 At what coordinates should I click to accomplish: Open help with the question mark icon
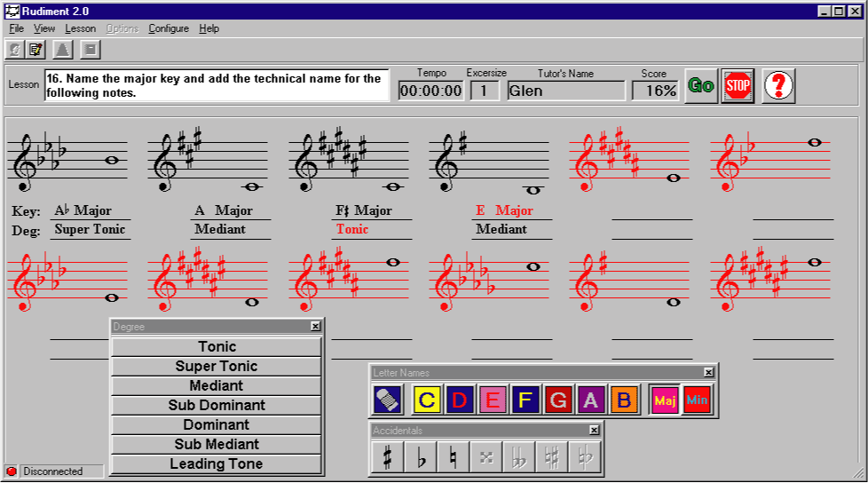click(x=778, y=86)
